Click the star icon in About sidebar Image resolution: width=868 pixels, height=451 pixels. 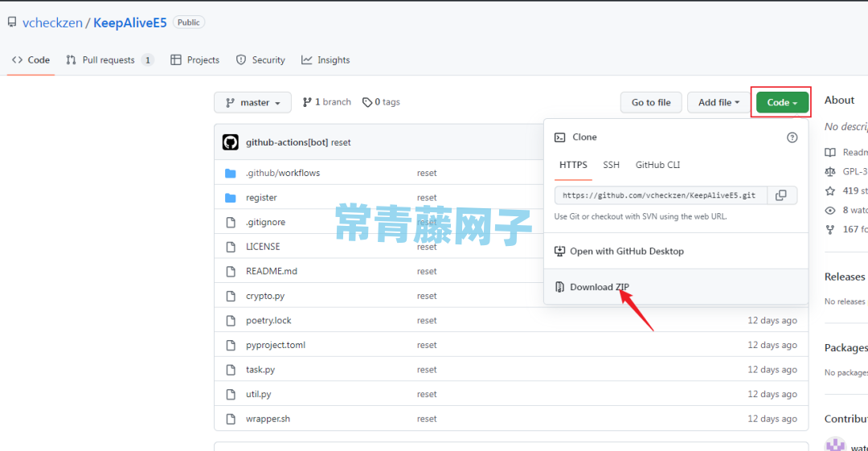(x=829, y=191)
